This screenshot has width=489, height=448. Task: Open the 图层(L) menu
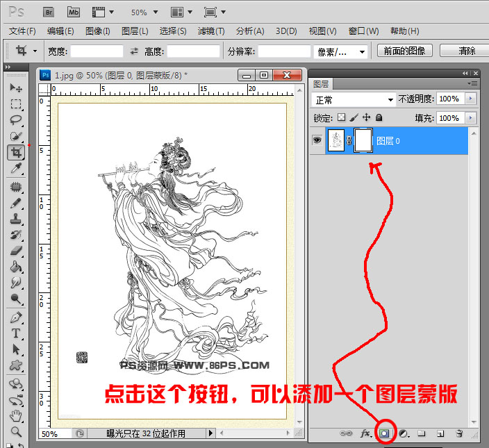135,31
